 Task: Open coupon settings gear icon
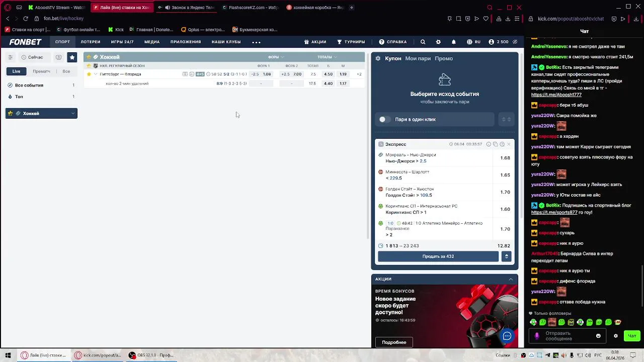point(378,58)
